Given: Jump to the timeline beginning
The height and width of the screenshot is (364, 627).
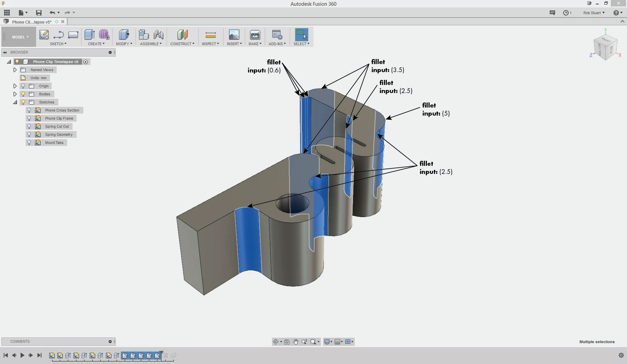Looking at the screenshot, I should click(x=6, y=355).
